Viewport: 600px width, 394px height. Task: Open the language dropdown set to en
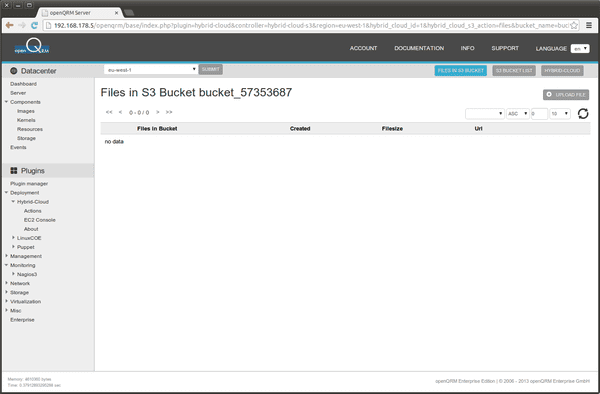click(x=580, y=49)
